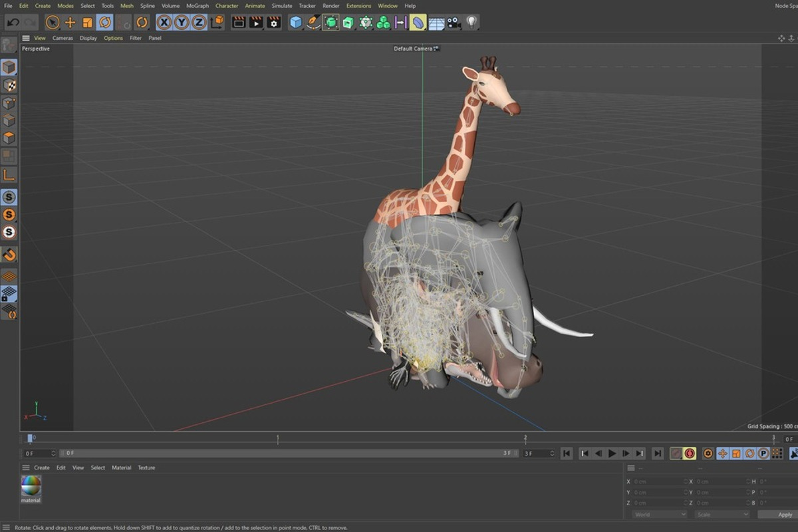Viewport: 798px width, 532px height.
Task: Toggle Y axis lock
Action: (x=182, y=22)
